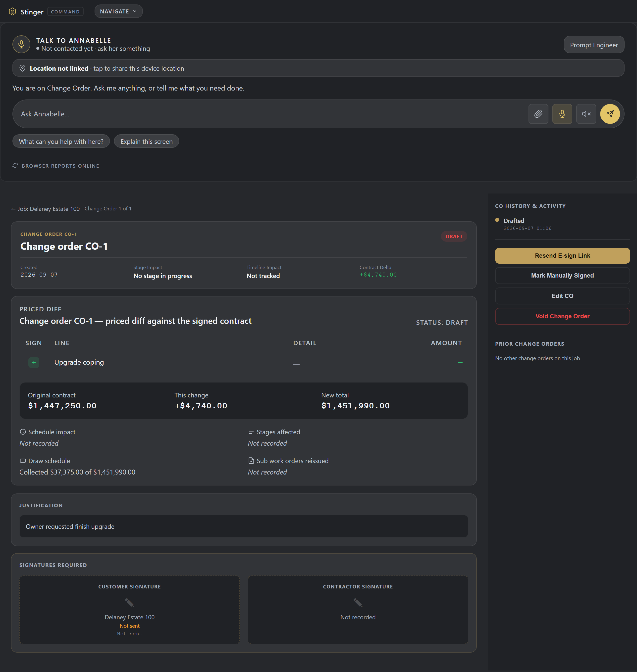This screenshot has width=637, height=672.
Task: Go back to Job: Delaney Estate 100
Action: pyautogui.click(x=46, y=209)
